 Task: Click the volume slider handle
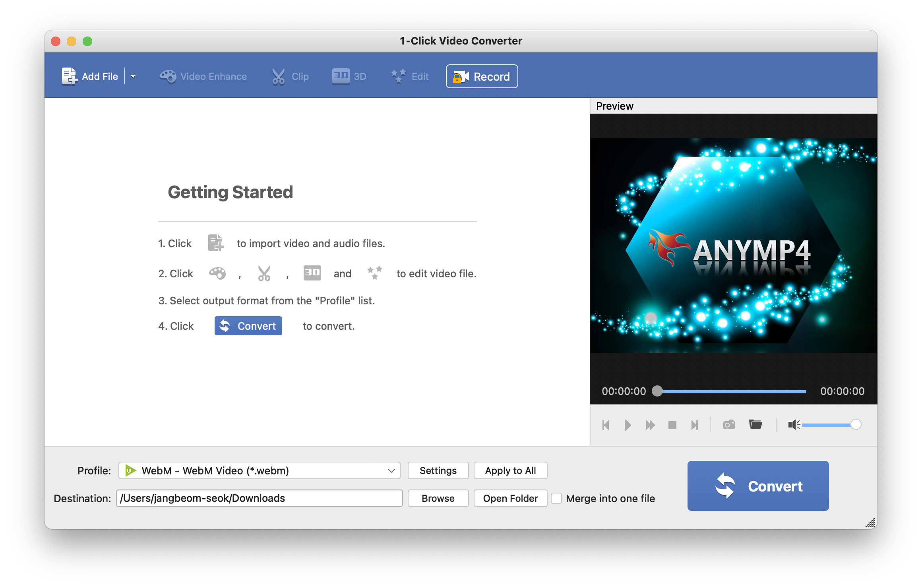(x=856, y=425)
